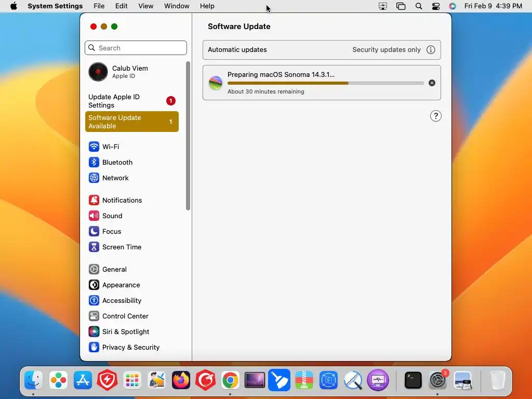Open General gear icon in sidebar
532x399 pixels.
click(x=94, y=270)
